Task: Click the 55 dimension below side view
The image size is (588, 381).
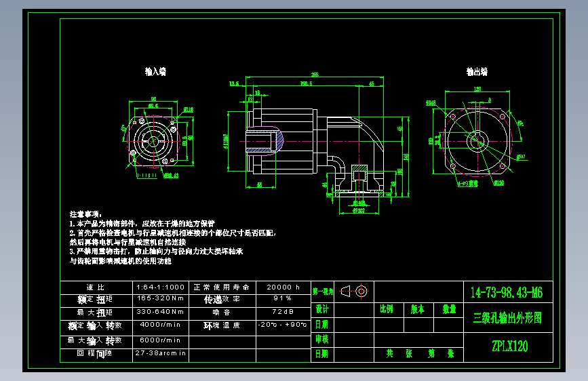Action: tap(260, 185)
